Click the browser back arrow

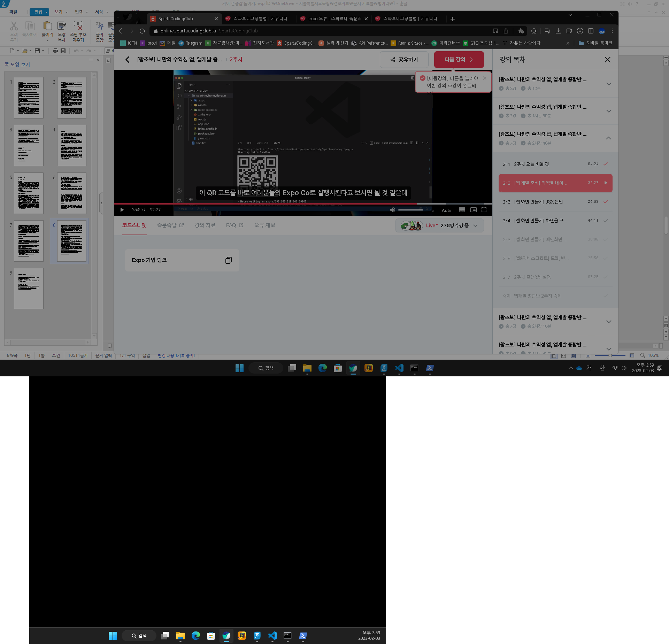[121, 31]
